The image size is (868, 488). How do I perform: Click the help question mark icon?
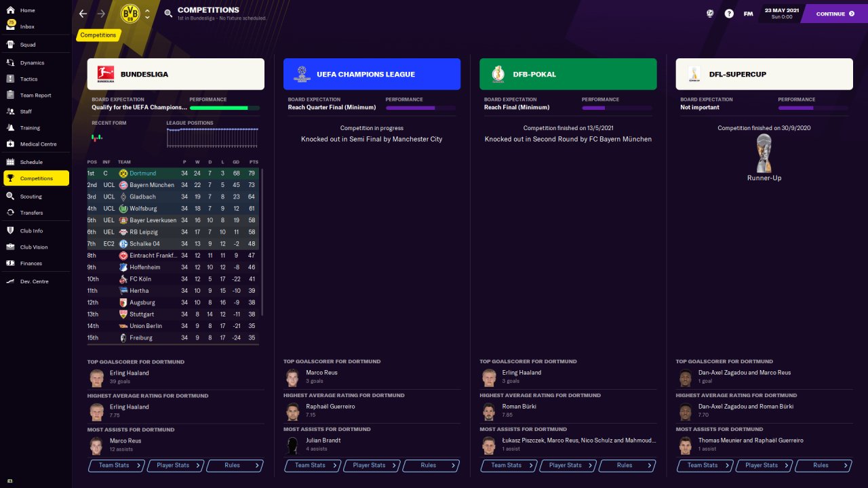click(x=729, y=14)
